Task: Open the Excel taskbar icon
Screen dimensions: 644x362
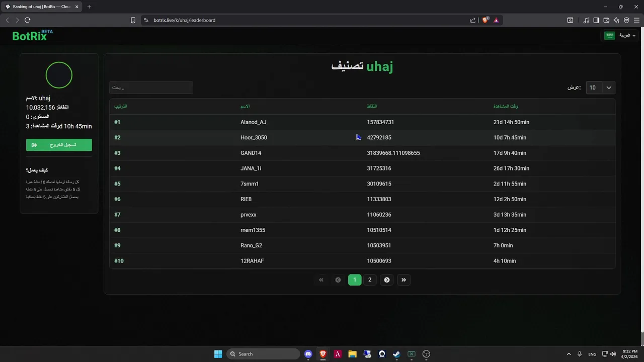Action: (411, 354)
